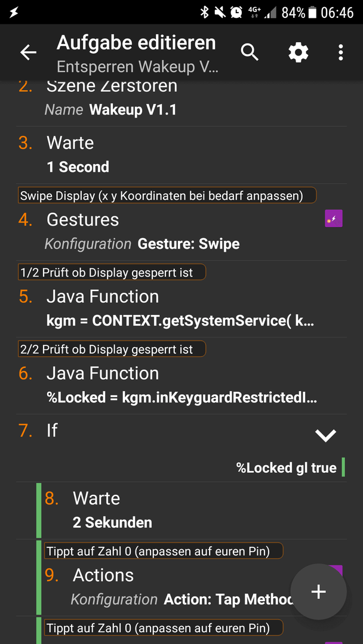Open action 2 Szene Zerstören
This screenshot has height=644, width=363.
(181, 98)
